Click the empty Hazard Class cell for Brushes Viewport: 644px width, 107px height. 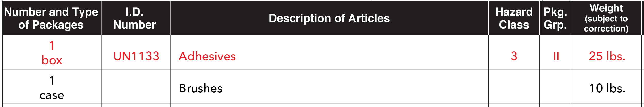point(514,88)
